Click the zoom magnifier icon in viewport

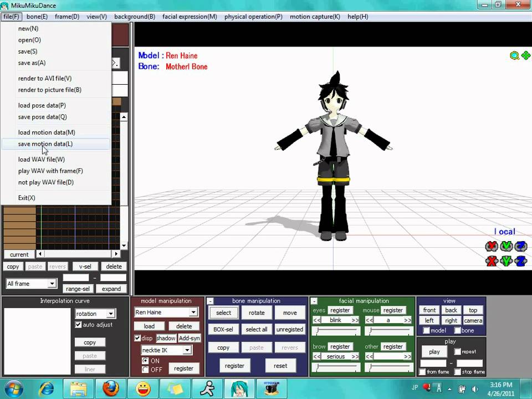tap(514, 55)
